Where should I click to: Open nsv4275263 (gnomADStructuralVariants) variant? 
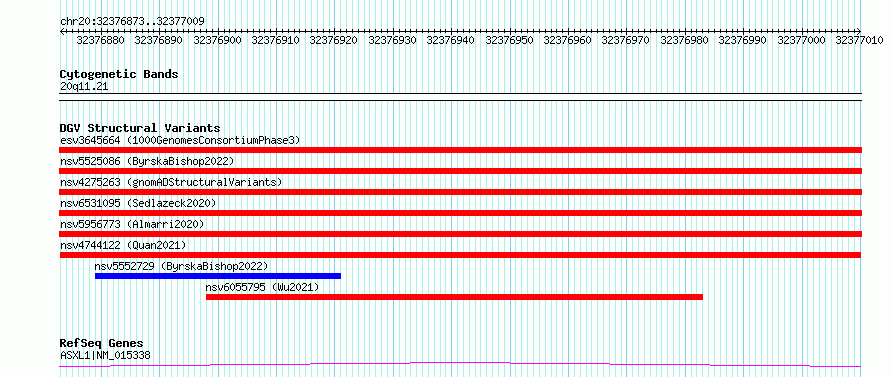(171, 182)
